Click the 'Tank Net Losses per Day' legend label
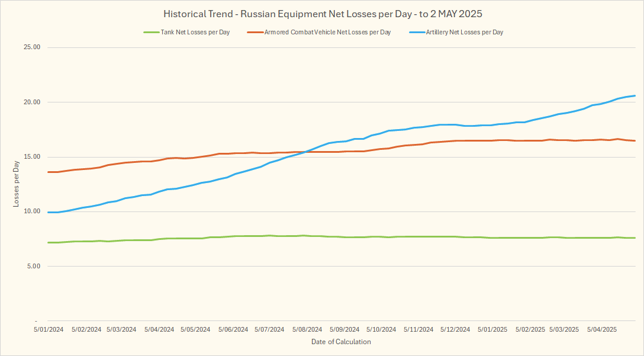Image resolution: width=644 pixels, height=356 pixels. (x=195, y=33)
